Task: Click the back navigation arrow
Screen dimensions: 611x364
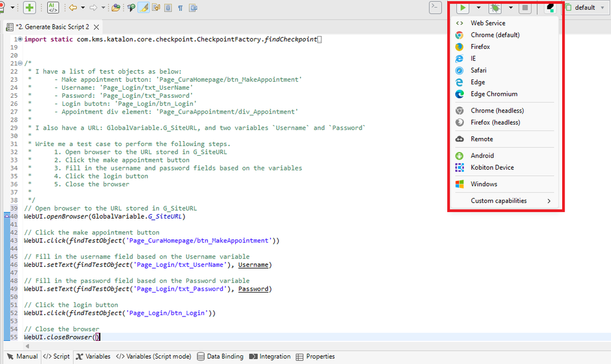Action: [x=73, y=8]
